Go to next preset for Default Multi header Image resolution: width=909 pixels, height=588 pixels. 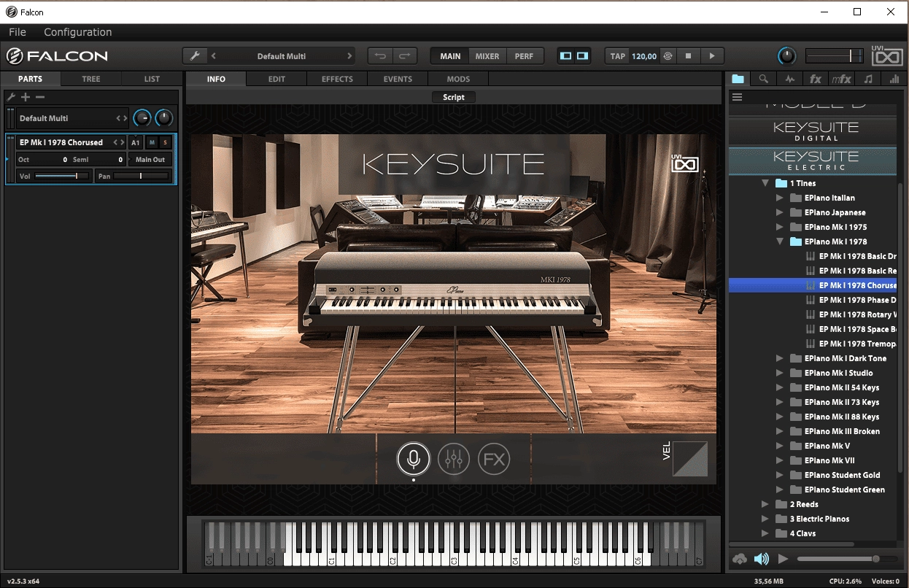[349, 56]
